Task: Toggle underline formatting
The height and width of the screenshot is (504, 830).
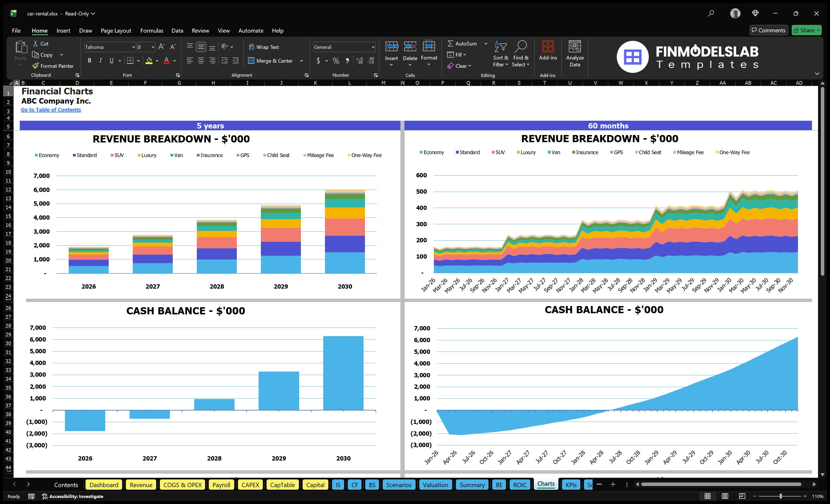Action: [111, 61]
